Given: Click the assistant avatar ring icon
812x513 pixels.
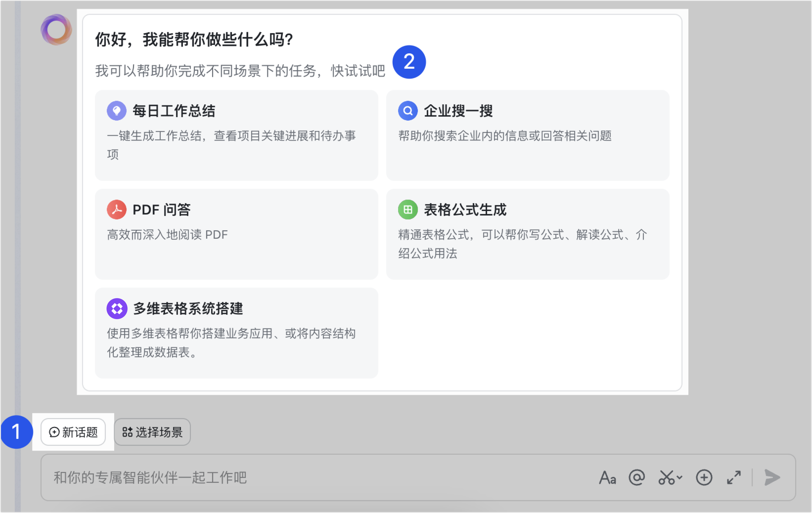Looking at the screenshot, I should click(x=56, y=30).
